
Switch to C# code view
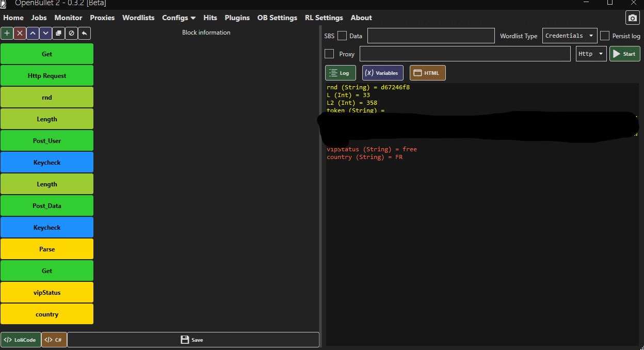coord(54,340)
